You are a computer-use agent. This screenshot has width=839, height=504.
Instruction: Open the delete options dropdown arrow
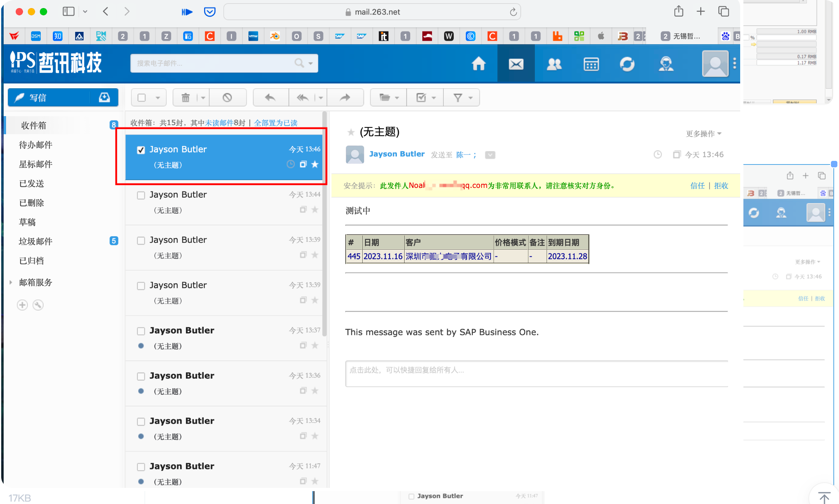tap(203, 98)
